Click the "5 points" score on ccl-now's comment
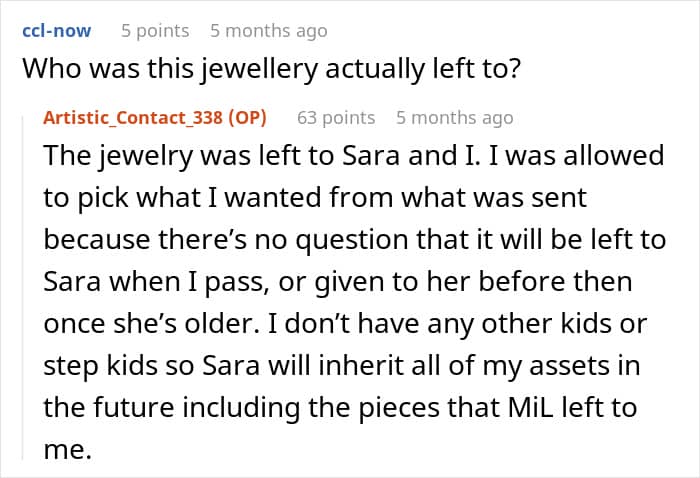The height and width of the screenshot is (478, 700). [155, 30]
